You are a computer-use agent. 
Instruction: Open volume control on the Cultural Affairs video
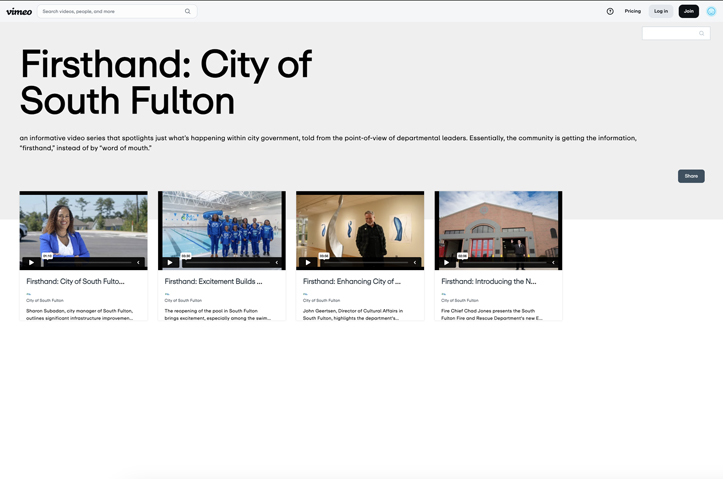pos(415,263)
